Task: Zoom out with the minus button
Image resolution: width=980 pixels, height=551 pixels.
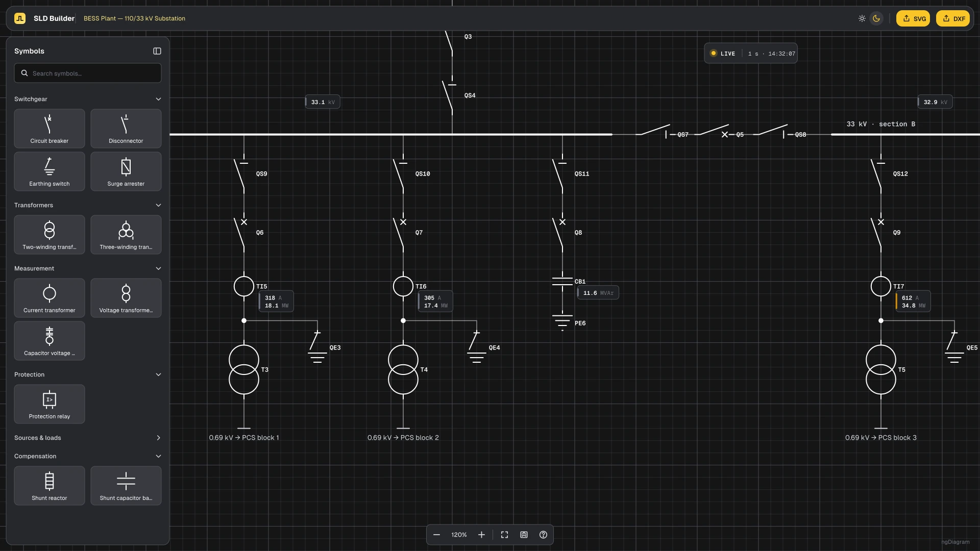Action: pos(436,535)
